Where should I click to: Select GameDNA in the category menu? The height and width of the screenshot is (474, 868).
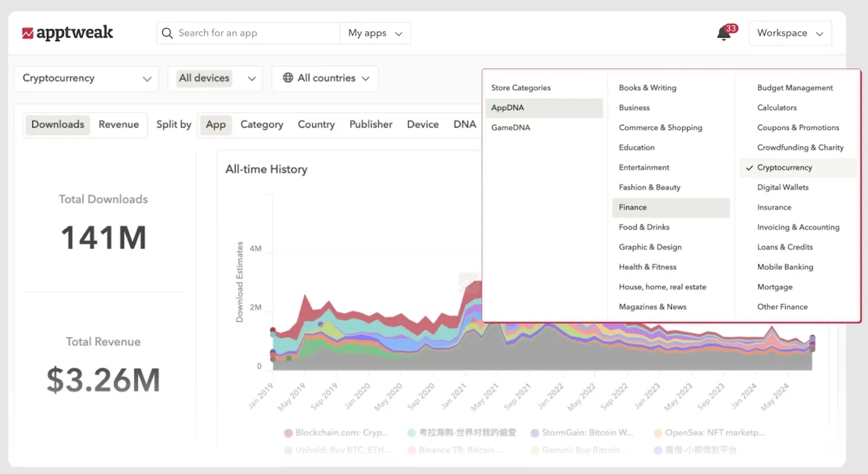511,128
